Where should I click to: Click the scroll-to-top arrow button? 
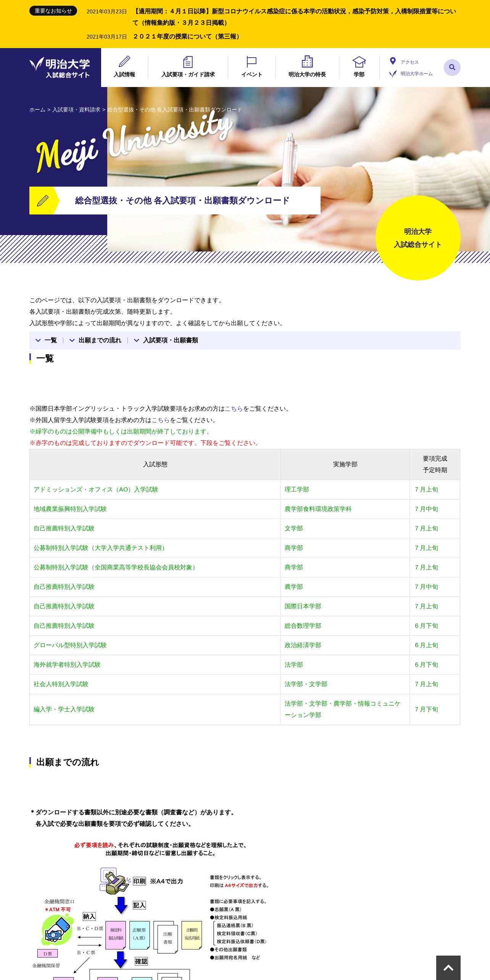tap(448, 967)
